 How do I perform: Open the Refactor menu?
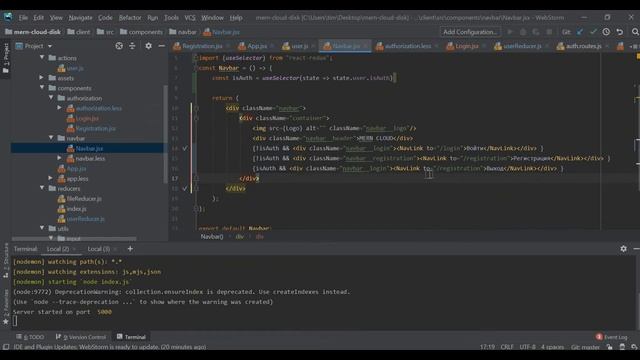130,18
